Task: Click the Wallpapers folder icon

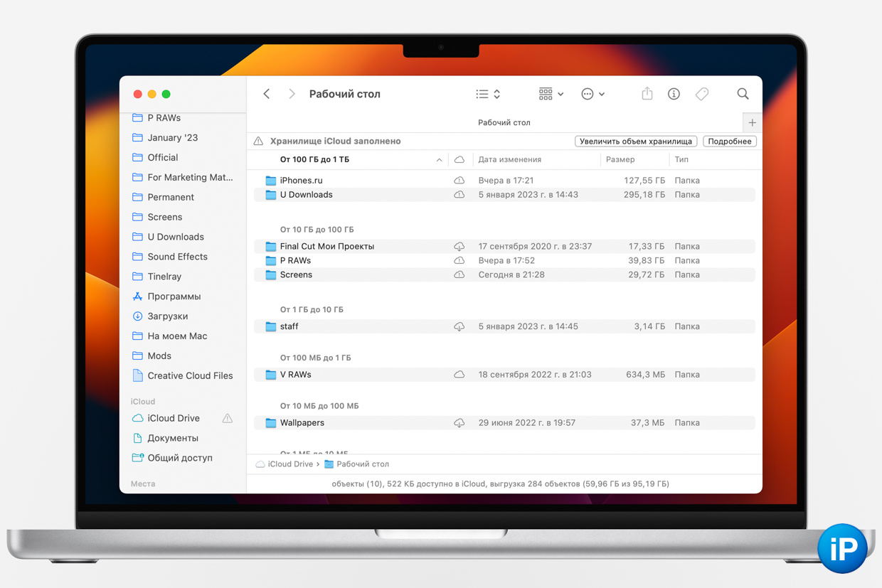Action: pos(270,423)
